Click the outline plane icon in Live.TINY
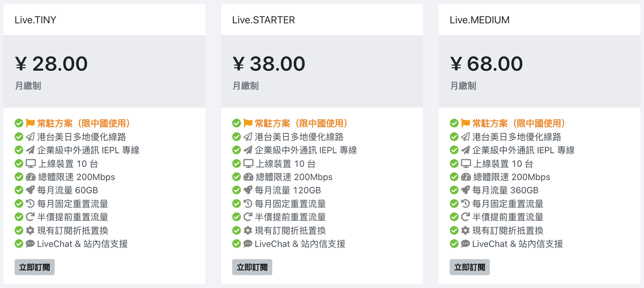The width and height of the screenshot is (644, 288). (30, 137)
